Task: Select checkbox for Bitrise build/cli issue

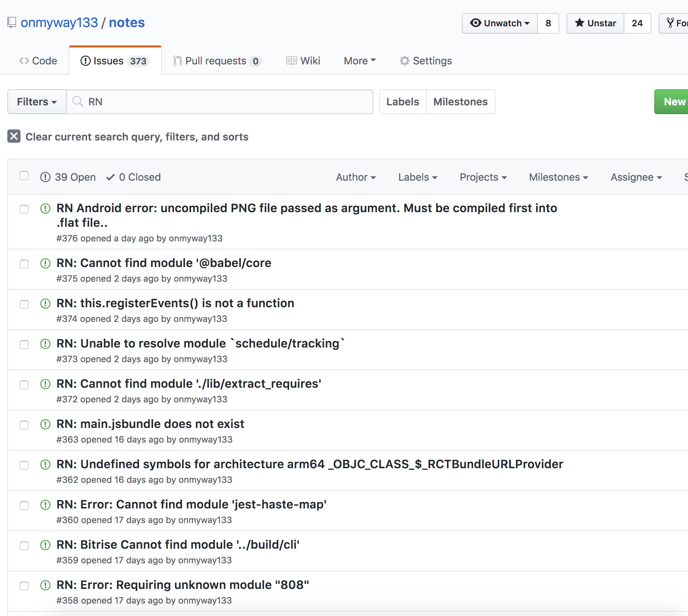Action: [24, 546]
